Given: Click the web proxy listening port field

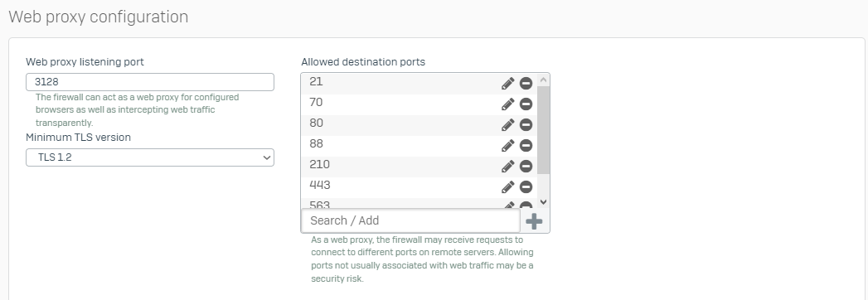Looking at the screenshot, I should [150, 82].
